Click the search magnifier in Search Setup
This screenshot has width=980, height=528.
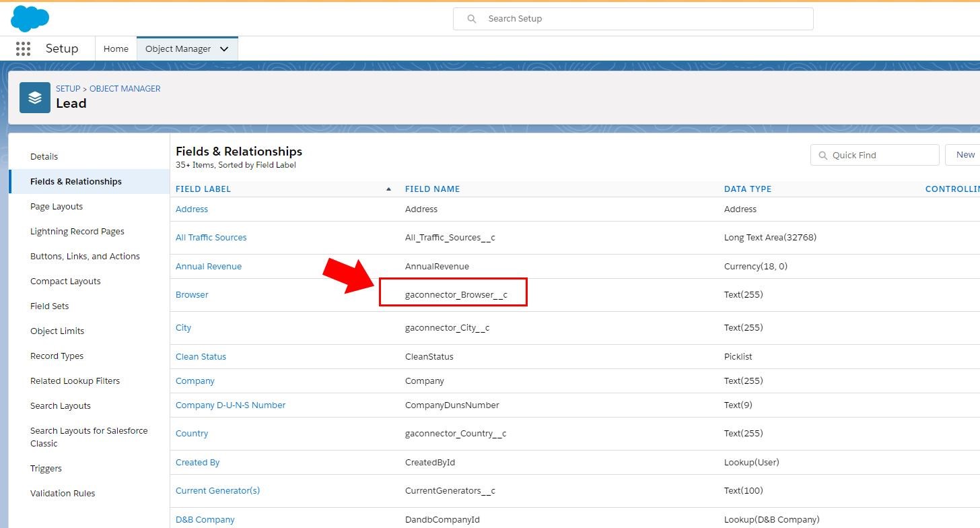472,19
